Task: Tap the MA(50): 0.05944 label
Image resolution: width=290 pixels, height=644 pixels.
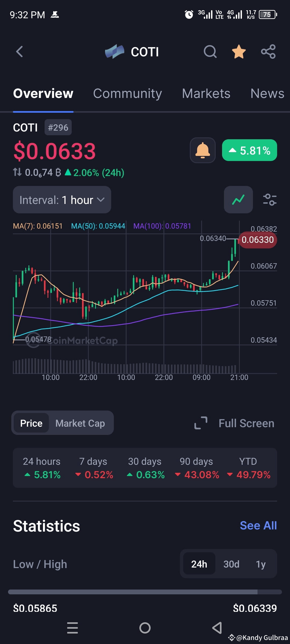Action: 98,226
